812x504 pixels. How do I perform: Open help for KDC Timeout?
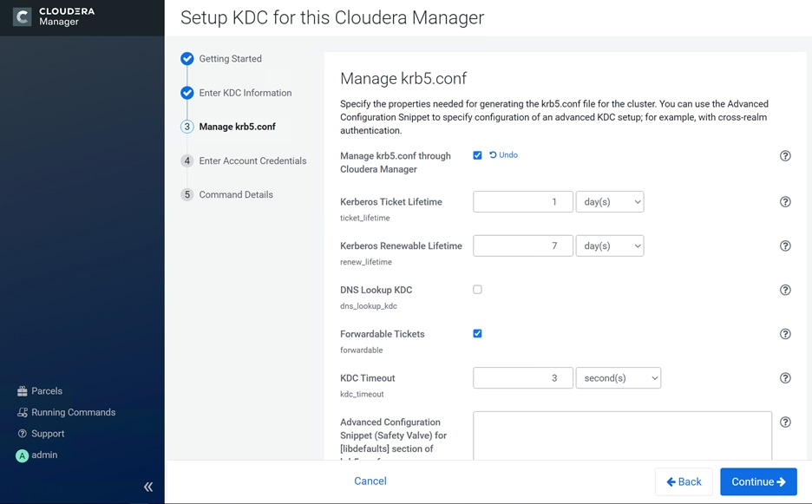785,377
